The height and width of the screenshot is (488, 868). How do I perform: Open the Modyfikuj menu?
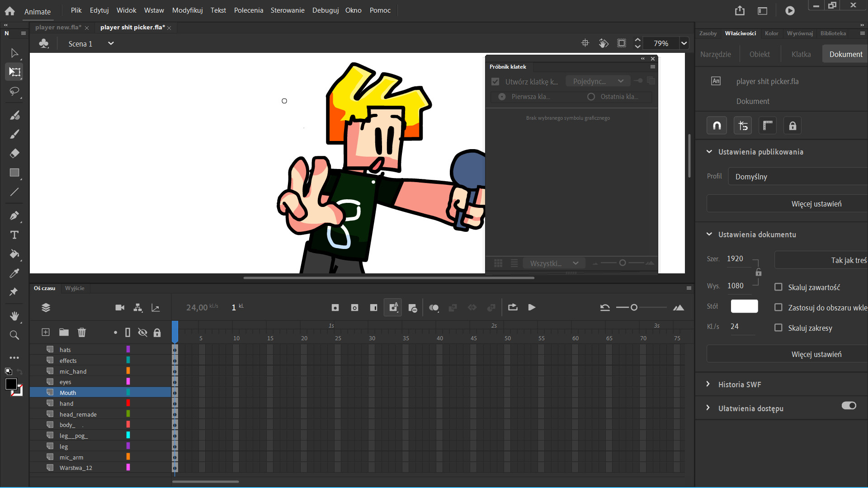coord(187,10)
